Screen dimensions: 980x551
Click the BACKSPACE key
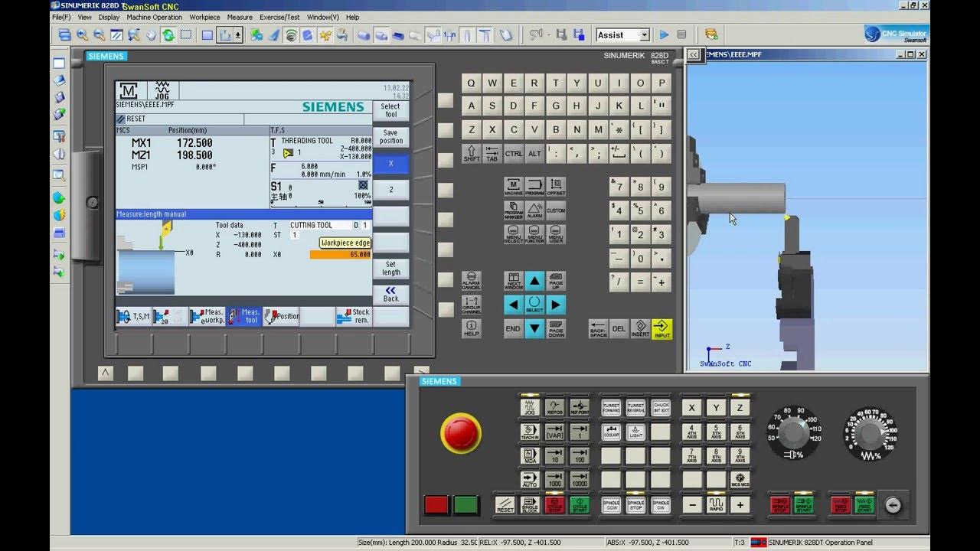click(x=598, y=329)
